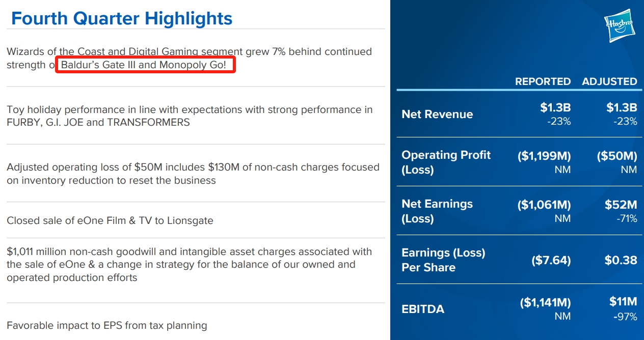Click the adjusted net earnings $52M
The width and height of the screenshot is (644, 340).
[x=621, y=205]
